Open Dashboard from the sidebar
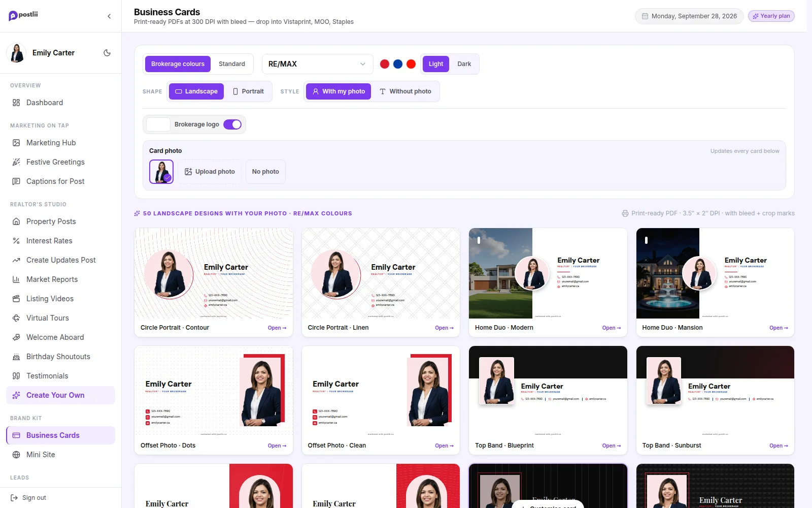This screenshot has width=812, height=508. 60,103
